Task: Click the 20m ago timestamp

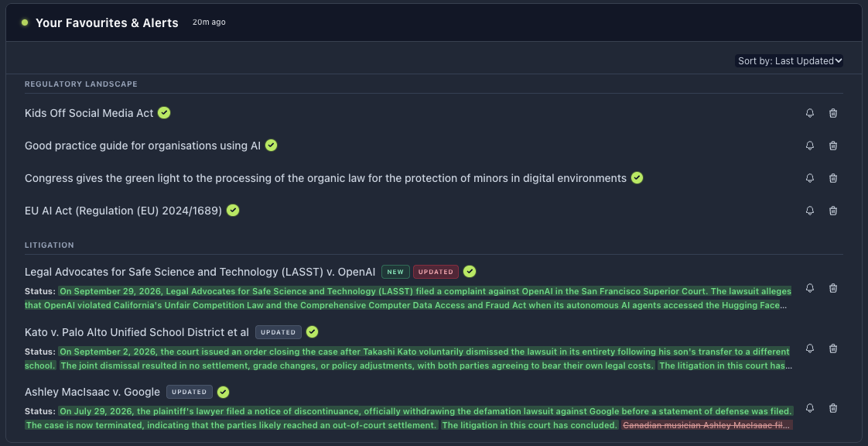Action: (x=209, y=22)
